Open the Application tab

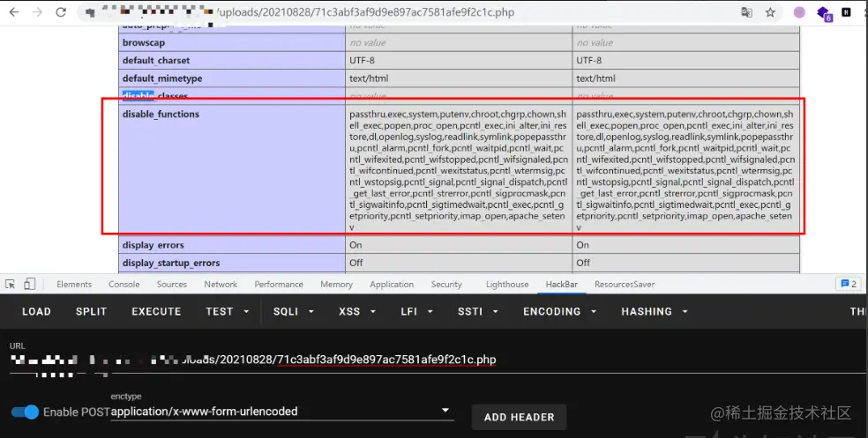[x=392, y=285]
